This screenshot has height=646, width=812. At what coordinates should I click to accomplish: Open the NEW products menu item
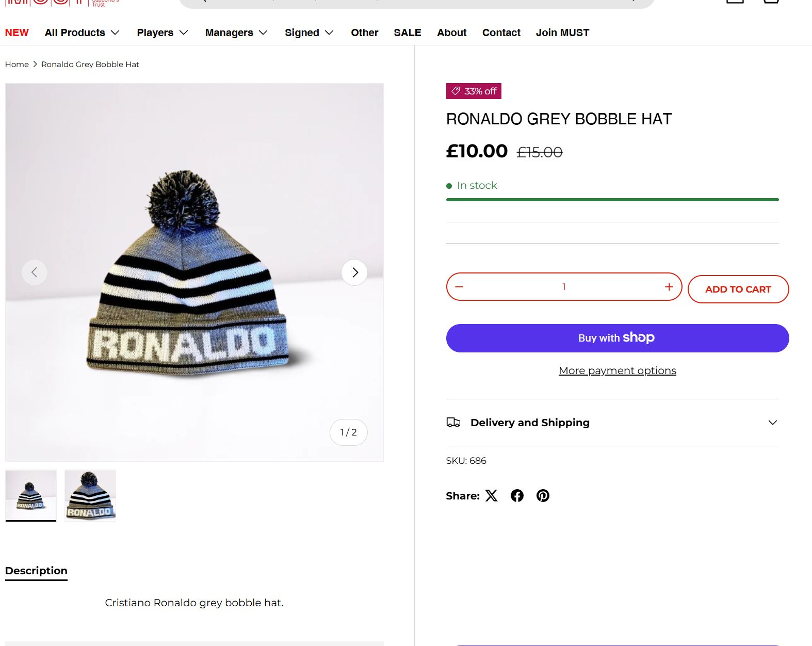[17, 33]
